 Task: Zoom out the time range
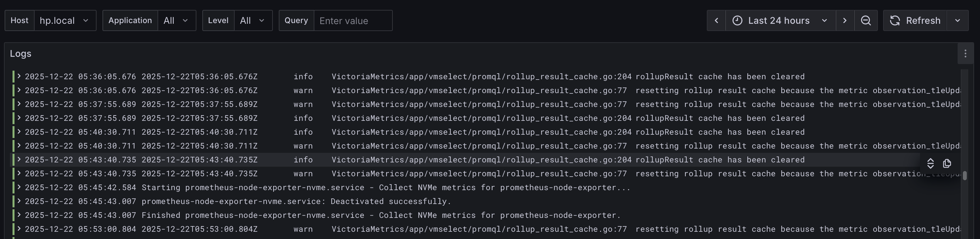click(x=866, y=20)
